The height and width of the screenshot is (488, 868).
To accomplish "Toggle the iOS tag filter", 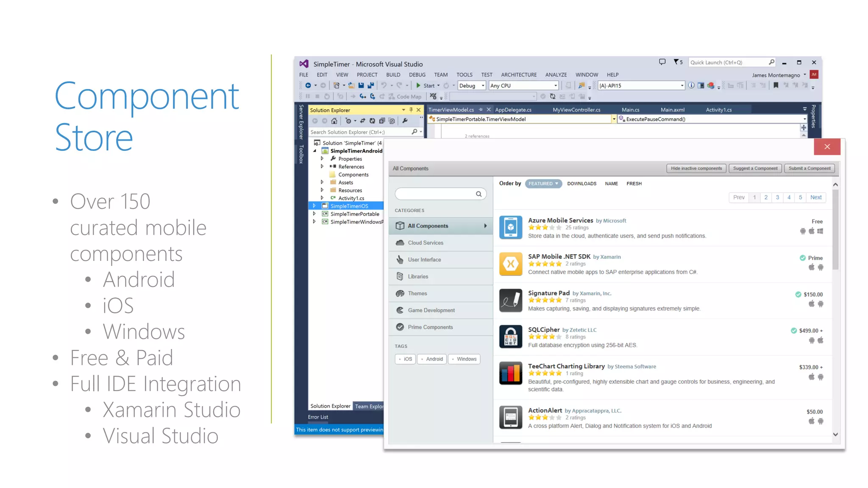I will coord(405,359).
